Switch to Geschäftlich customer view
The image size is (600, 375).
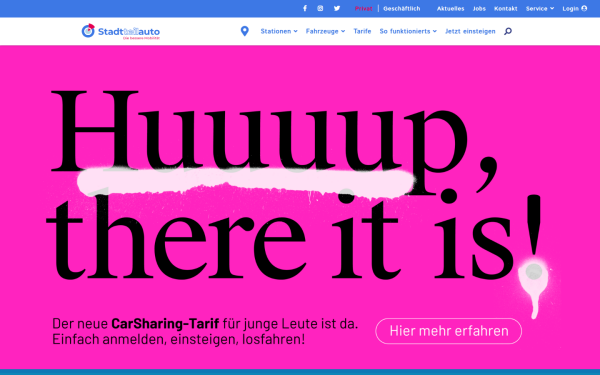401,8
